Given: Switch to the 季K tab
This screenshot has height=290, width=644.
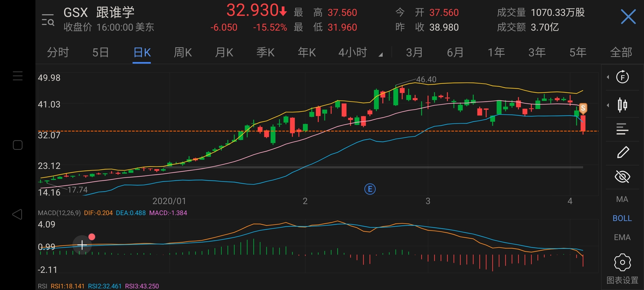Looking at the screenshot, I should tap(265, 52).
